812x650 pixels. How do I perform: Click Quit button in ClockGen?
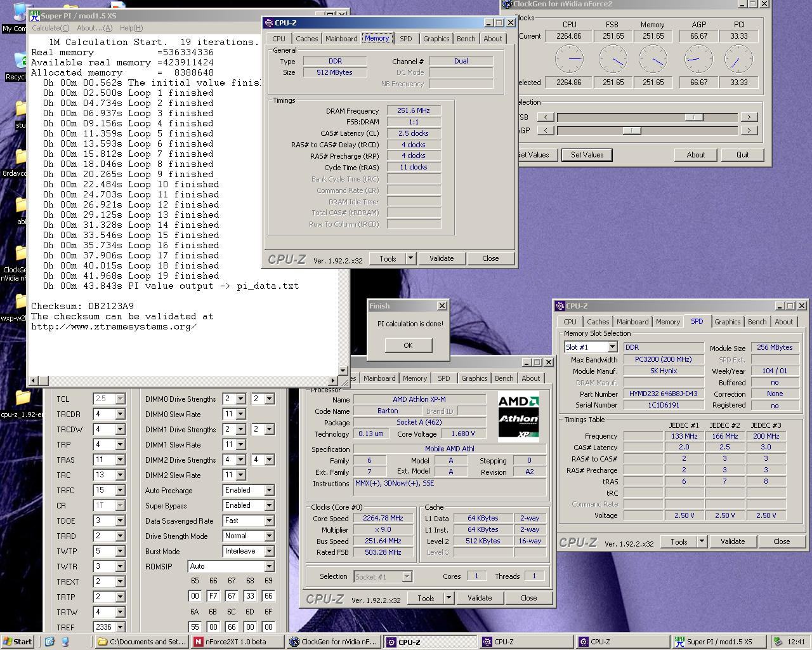[742, 155]
